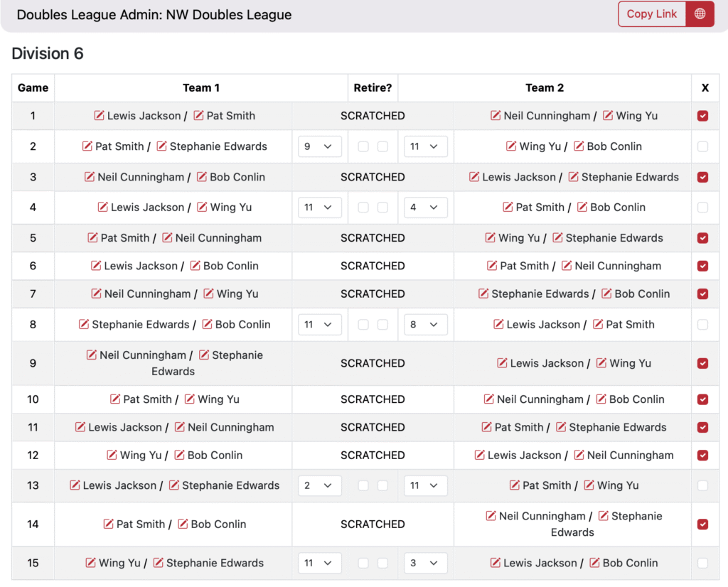
Task: Tick second retire checkbox in game 13
Action: [x=382, y=485]
